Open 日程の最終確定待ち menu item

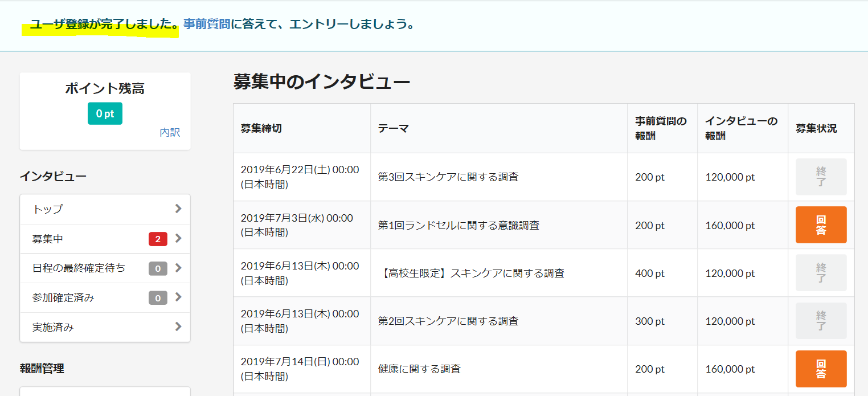[105, 268]
